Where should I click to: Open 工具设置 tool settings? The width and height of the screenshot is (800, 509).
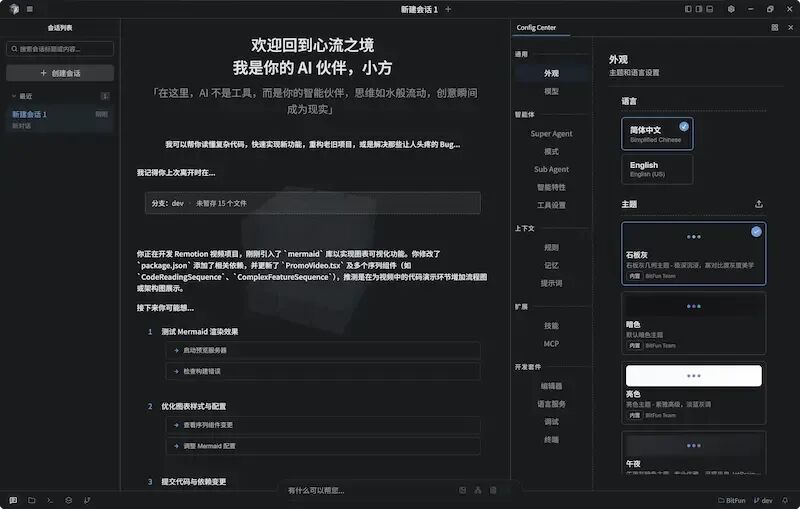tap(552, 205)
